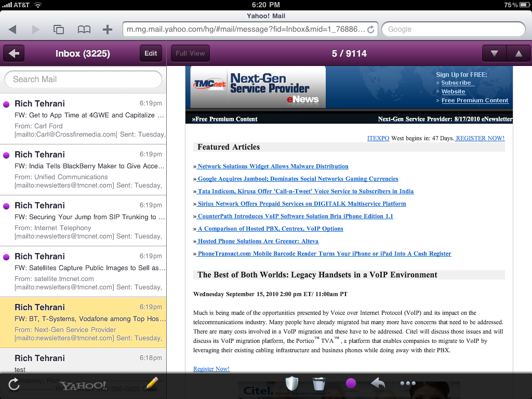Open the Safari tabs pages icon
Screen dimensions: 532x399
pos(59,30)
